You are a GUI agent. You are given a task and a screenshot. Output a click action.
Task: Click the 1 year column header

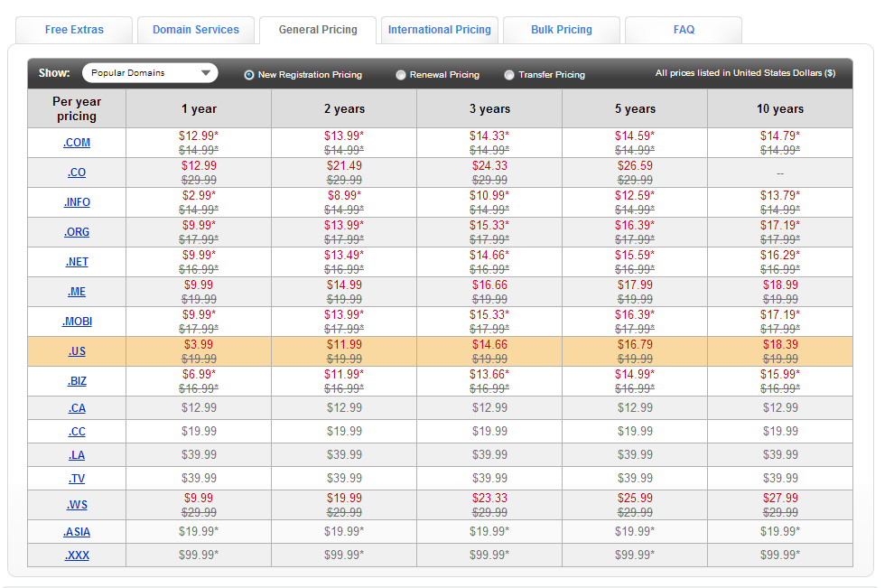tap(199, 109)
